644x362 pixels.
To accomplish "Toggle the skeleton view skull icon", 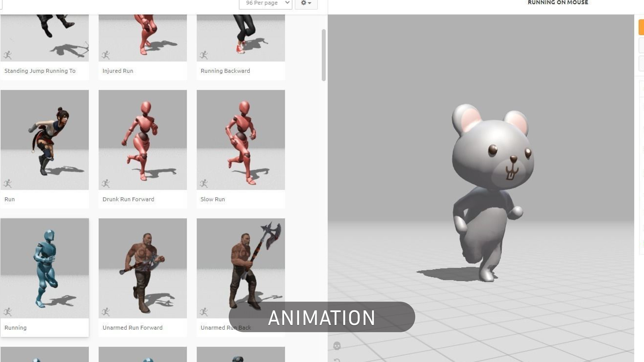I will click(x=337, y=346).
